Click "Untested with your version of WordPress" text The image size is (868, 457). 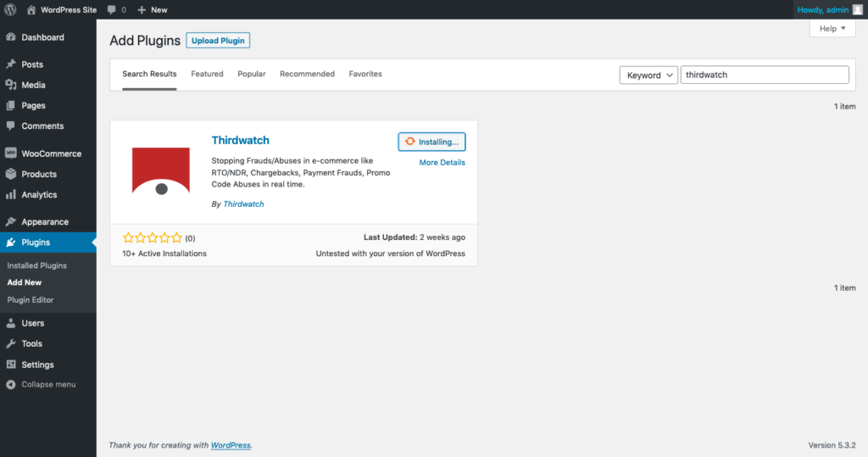click(390, 254)
